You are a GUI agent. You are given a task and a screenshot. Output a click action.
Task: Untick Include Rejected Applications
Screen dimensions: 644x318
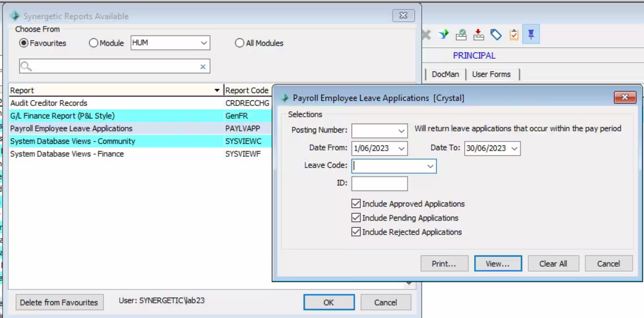tap(356, 232)
